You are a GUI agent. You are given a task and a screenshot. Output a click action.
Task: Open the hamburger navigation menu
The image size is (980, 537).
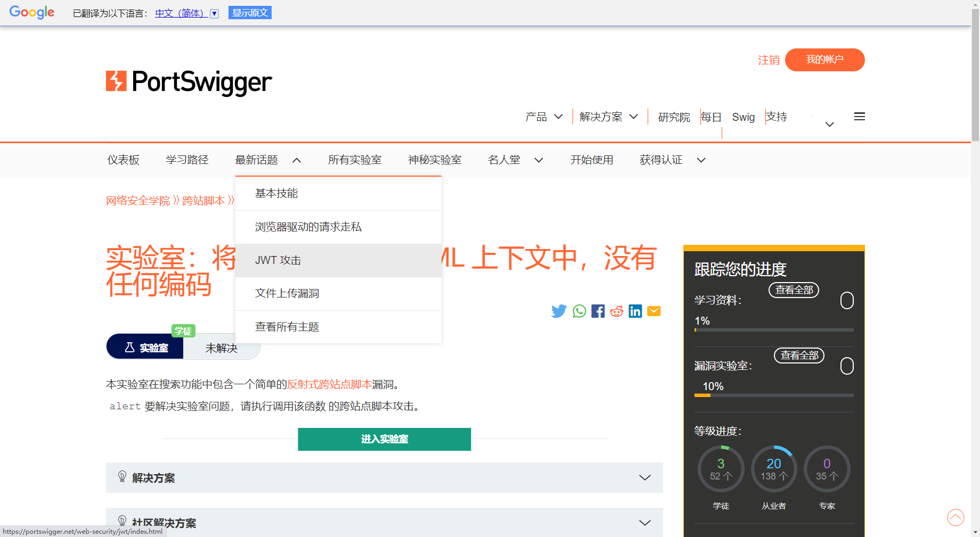(859, 116)
